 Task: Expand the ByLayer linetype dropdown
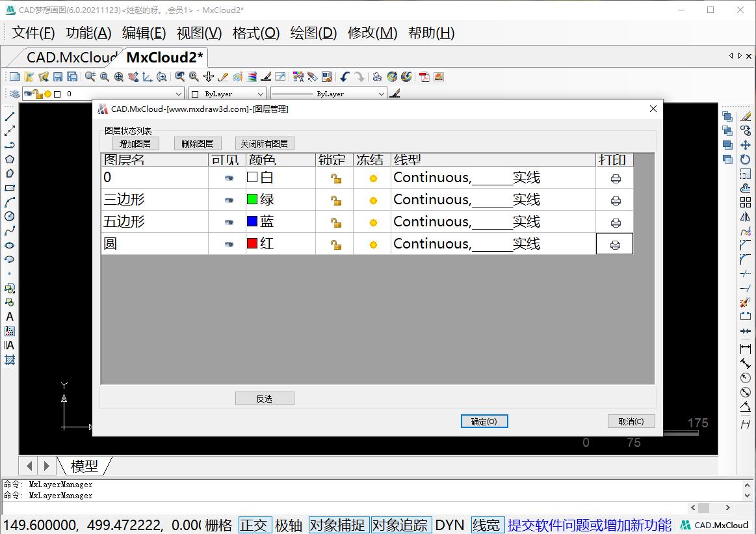[382, 94]
